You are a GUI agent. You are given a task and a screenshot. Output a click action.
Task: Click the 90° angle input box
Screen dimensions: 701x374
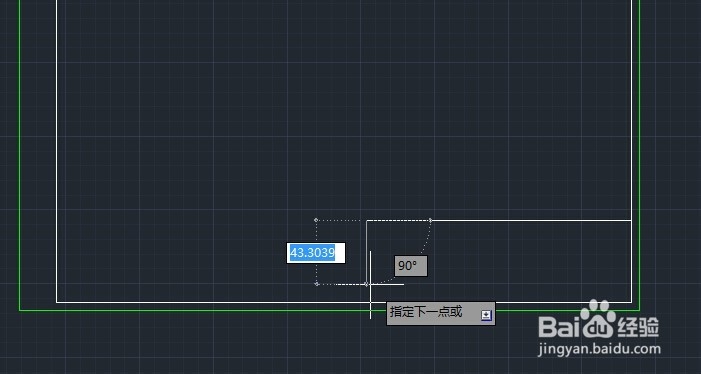click(410, 266)
